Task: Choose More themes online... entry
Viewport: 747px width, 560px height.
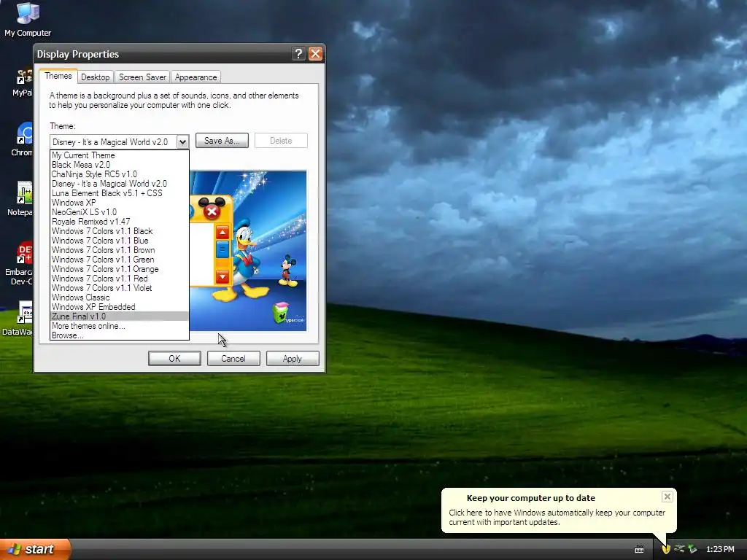Action: pyautogui.click(x=120, y=326)
